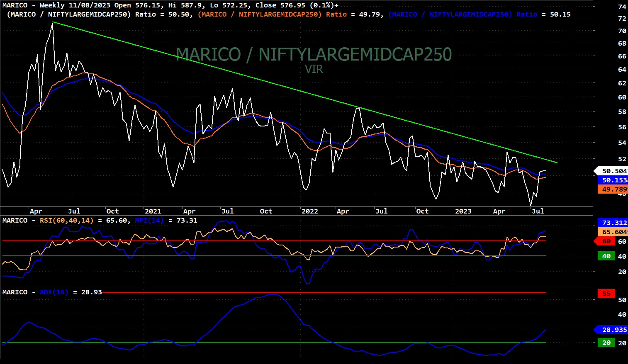Click the blue 28.935 ADX value tag
Image resolution: width=628 pixels, height=364 pixels.
[x=611, y=330]
